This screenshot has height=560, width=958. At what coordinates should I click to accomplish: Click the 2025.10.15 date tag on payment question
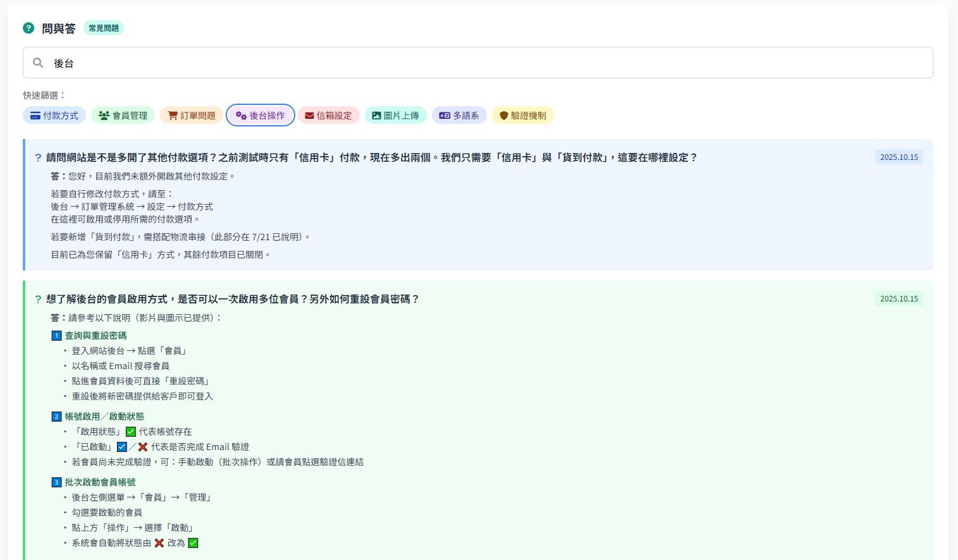[899, 157]
